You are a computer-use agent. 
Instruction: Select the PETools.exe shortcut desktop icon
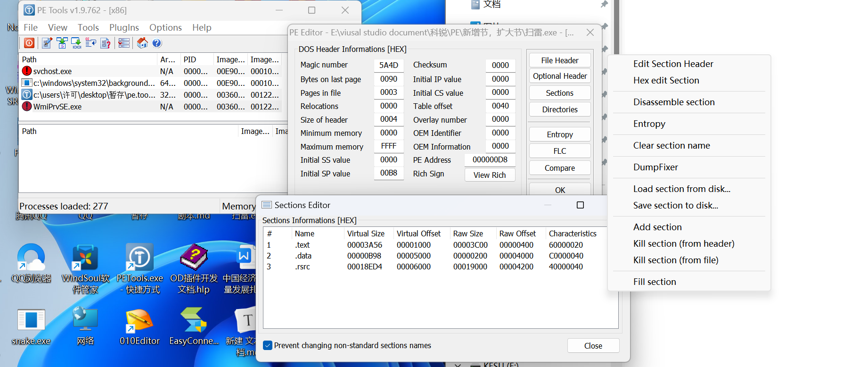(x=139, y=269)
